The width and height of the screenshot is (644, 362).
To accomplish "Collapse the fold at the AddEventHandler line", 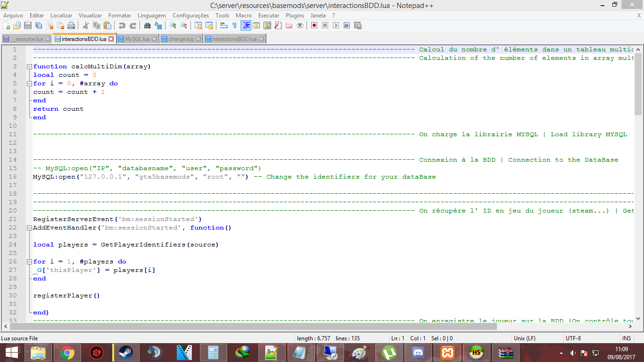I will tap(29, 228).
